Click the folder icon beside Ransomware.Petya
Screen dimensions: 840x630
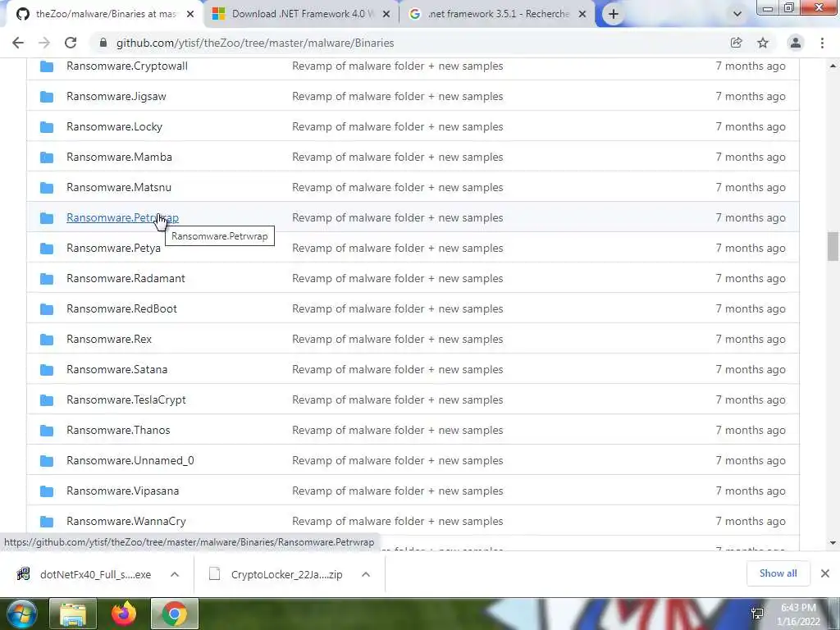point(47,249)
